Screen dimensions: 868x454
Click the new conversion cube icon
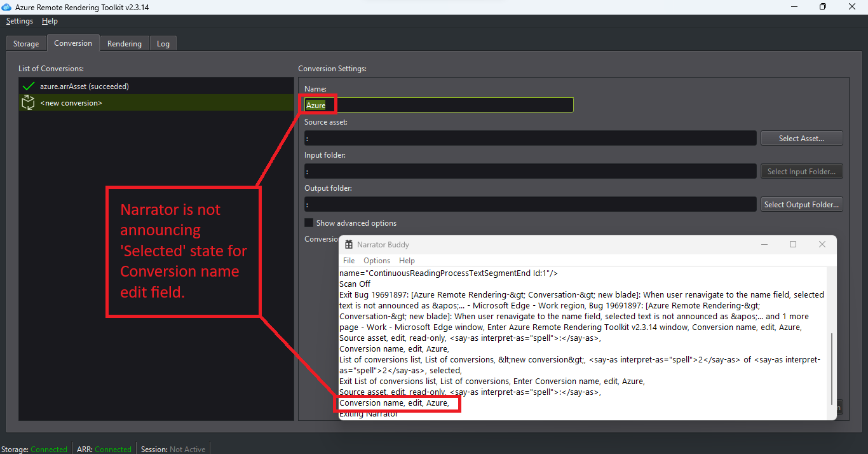(x=28, y=102)
